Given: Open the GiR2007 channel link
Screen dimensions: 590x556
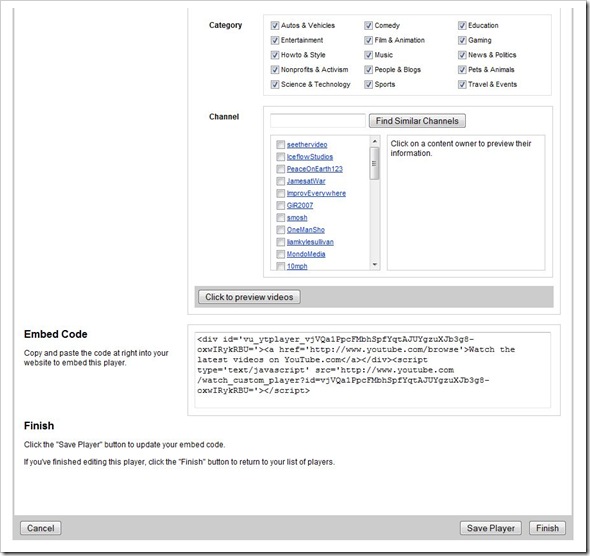Looking at the screenshot, I should (300, 205).
